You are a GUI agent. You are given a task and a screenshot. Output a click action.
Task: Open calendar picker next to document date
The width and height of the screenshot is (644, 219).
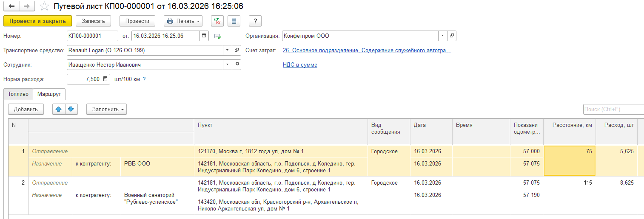tap(204, 36)
